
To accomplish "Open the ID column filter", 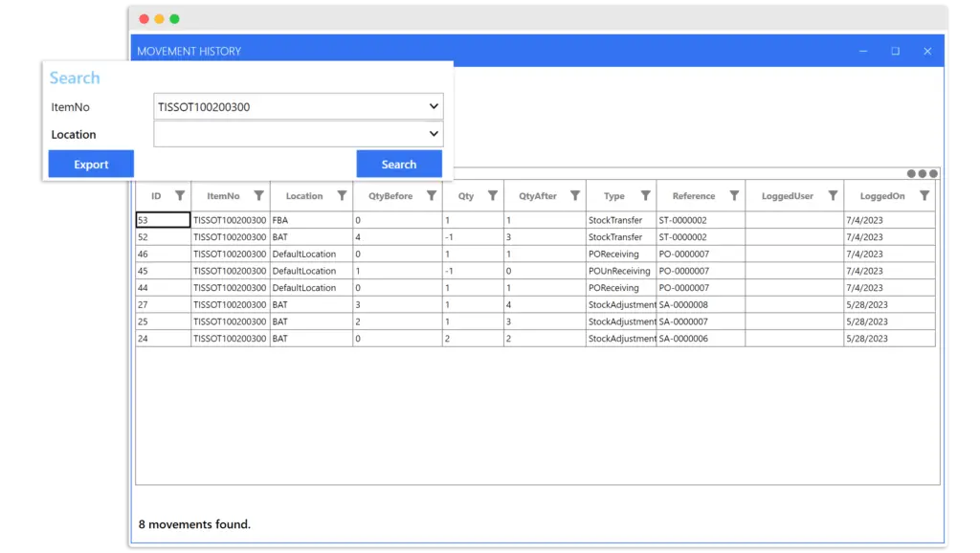I will [180, 195].
